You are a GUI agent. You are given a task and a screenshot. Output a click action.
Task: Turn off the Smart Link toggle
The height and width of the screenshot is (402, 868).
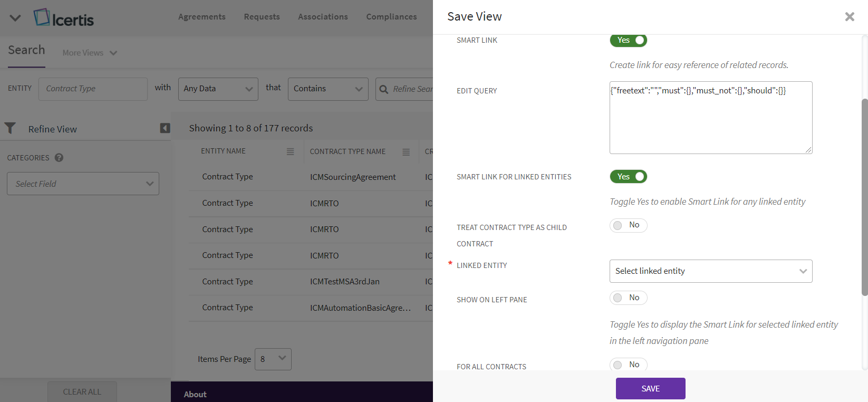click(628, 40)
